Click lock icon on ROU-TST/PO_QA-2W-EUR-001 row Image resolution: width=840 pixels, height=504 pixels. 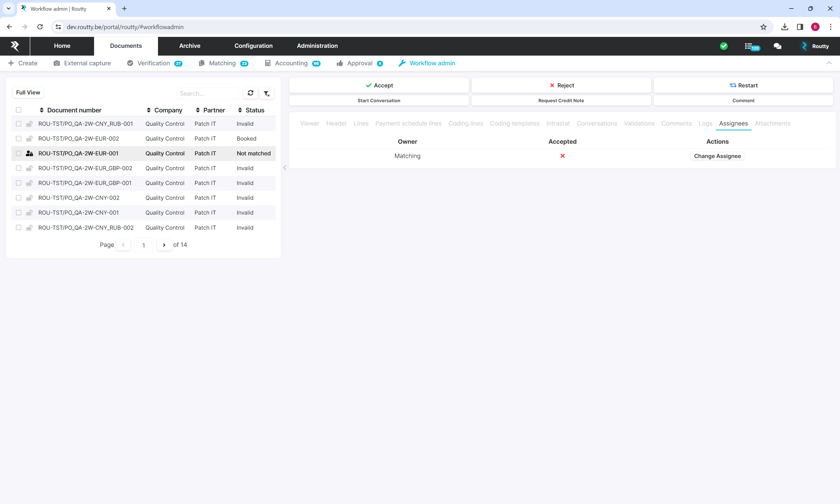click(x=30, y=153)
